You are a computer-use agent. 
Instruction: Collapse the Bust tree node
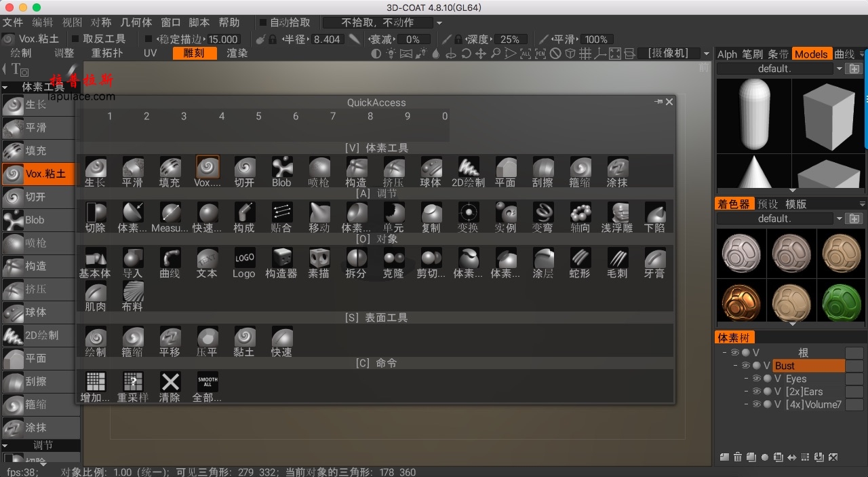[x=736, y=366]
